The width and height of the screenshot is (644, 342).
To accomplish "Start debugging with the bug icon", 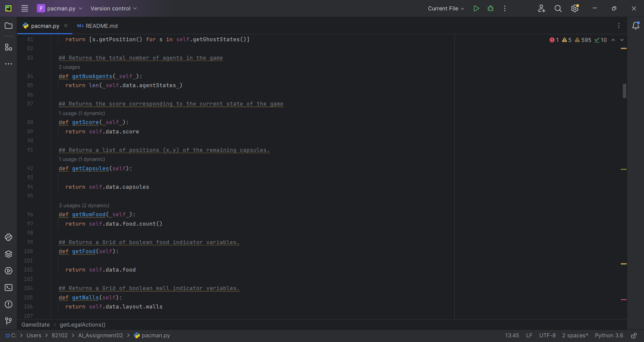I will click(490, 8).
